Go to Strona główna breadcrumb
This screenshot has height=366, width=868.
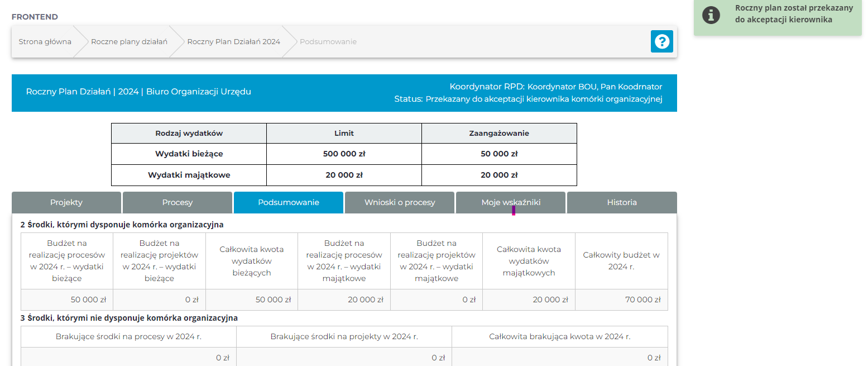click(45, 41)
